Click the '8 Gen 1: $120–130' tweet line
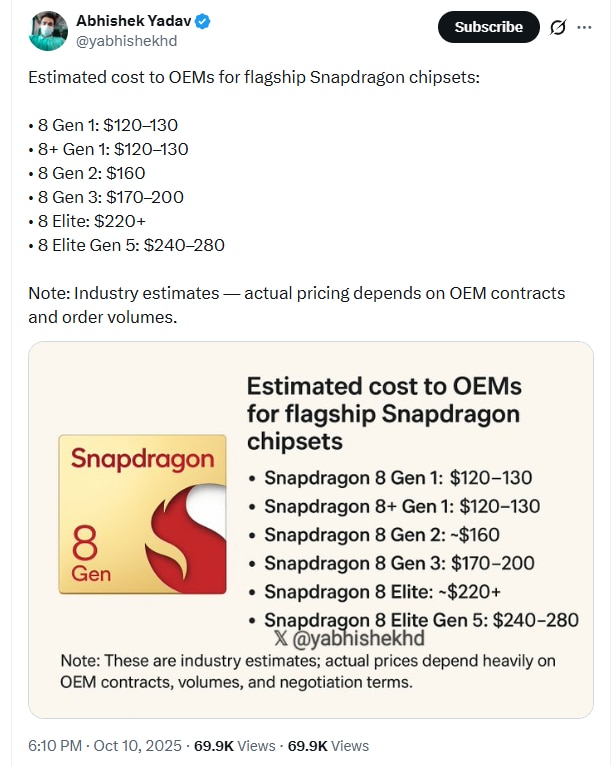 (x=103, y=125)
